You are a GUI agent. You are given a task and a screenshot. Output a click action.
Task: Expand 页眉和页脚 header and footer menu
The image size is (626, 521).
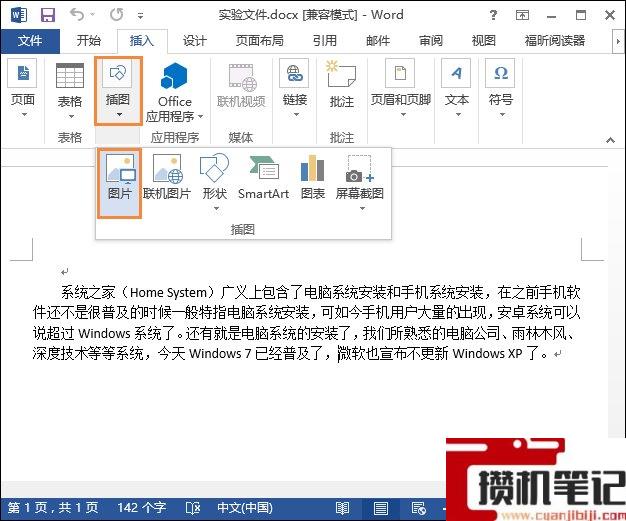[x=401, y=89]
